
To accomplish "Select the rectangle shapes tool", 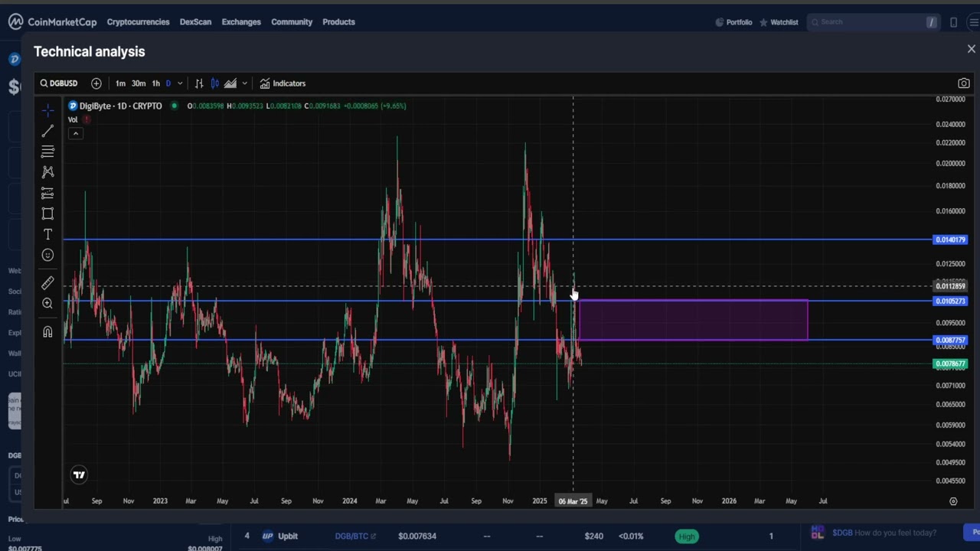I will tap(47, 214).
